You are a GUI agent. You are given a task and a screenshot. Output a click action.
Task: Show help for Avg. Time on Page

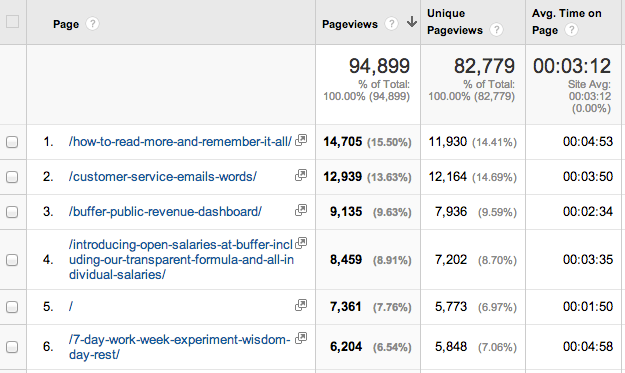[x=571, y=30]
